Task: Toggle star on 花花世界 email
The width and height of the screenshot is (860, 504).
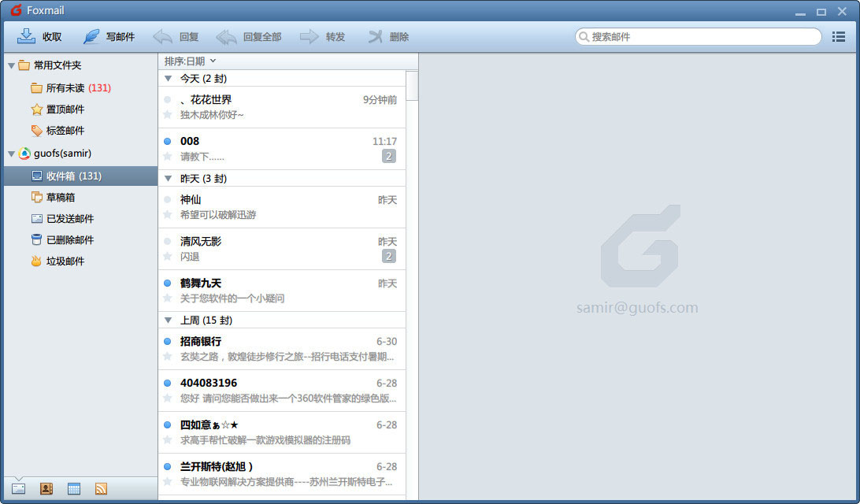Action: pyautogui.click(x=168, y=115)
